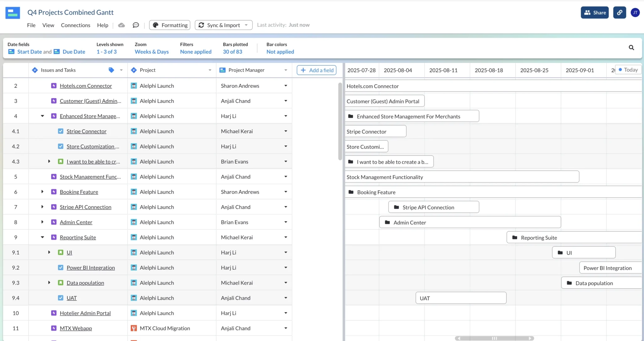Click the UAT task checkbox icon
This screenshot has width=644, height=341.
[x=61, y=298]
